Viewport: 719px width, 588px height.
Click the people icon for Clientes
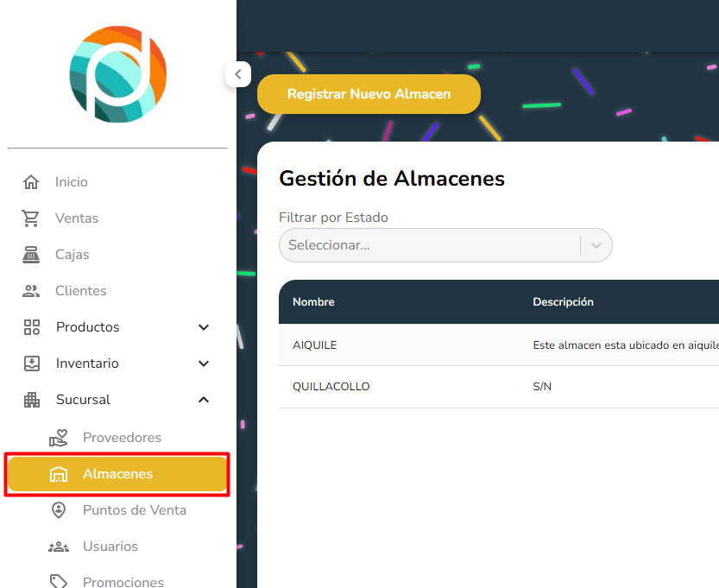(x=32, y=291)
